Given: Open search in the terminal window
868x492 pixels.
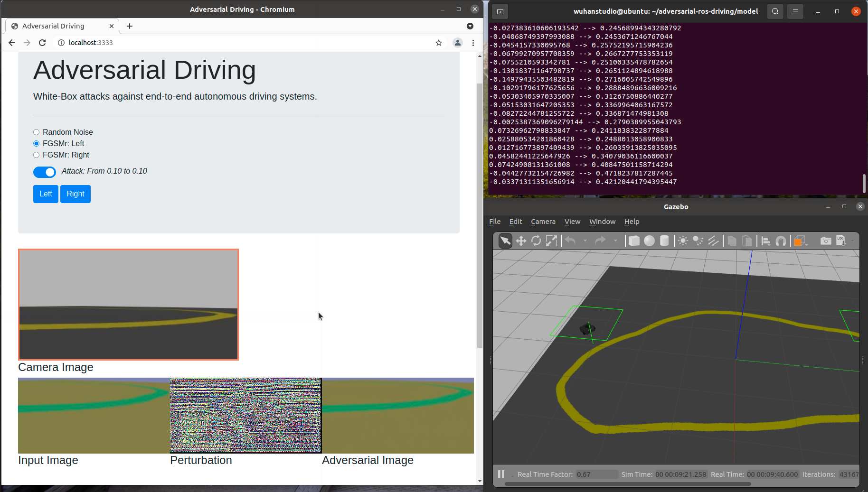Looking at the screenshot, I should pos(775,11).
